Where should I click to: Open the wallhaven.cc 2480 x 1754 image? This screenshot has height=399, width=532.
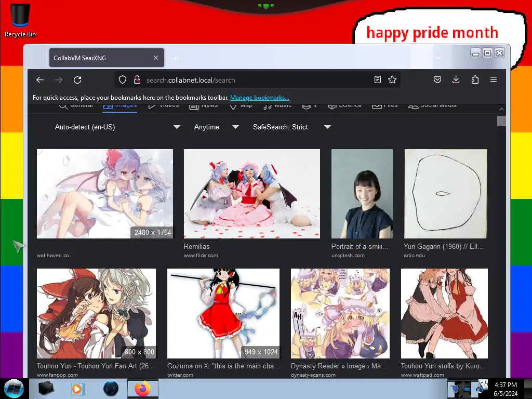[x=105, y=194]
